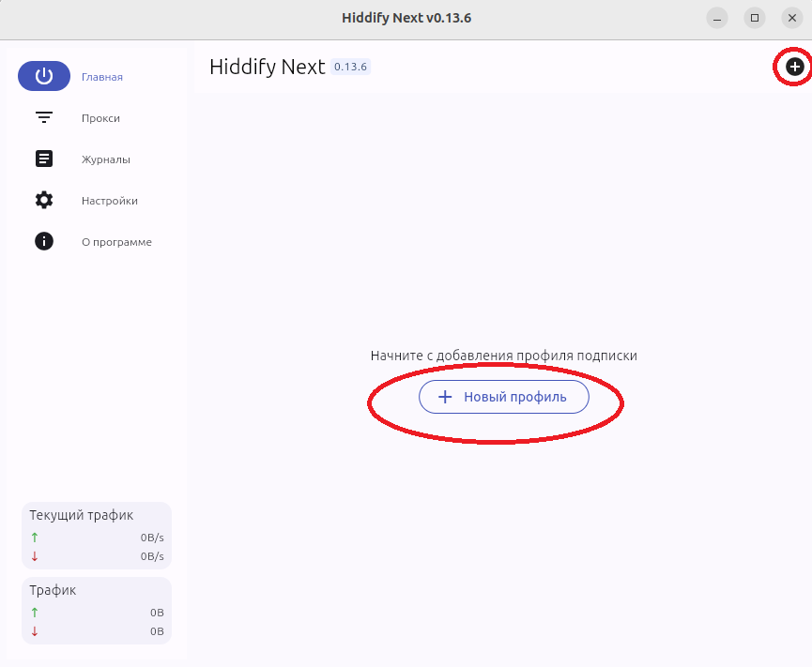
Task: Click download arrow in Текущий трафик card
Action: (35, 556)
